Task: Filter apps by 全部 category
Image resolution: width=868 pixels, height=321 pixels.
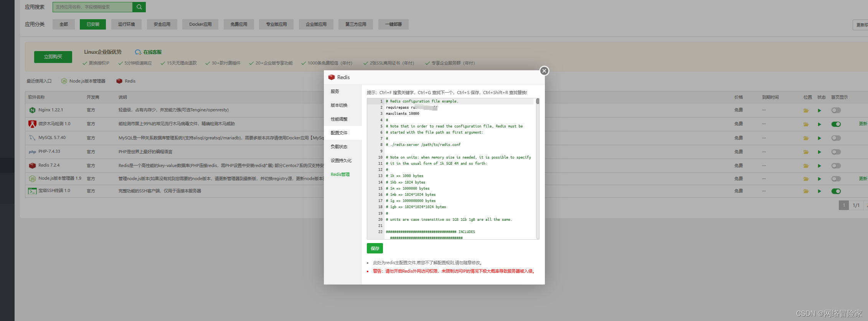Action: click(x=64, y=24)
